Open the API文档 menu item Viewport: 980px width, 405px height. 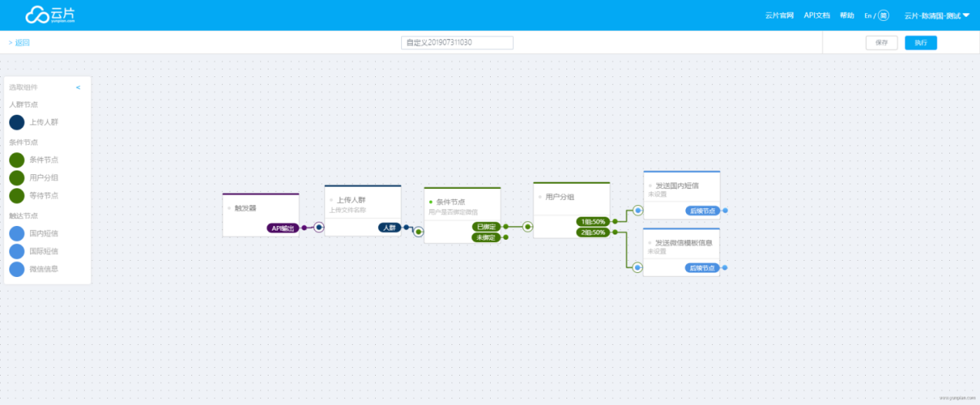816,15
